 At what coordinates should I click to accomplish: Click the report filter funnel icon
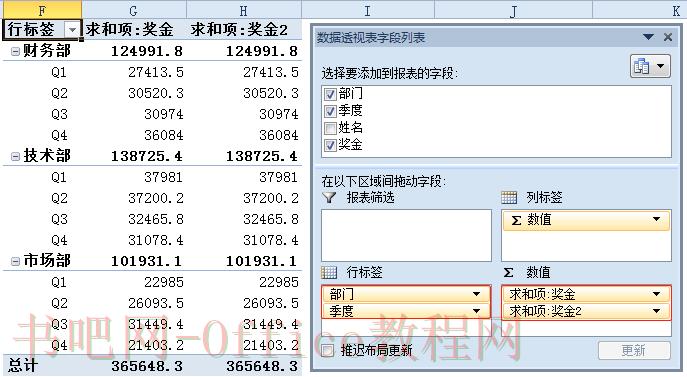point(329,197)
